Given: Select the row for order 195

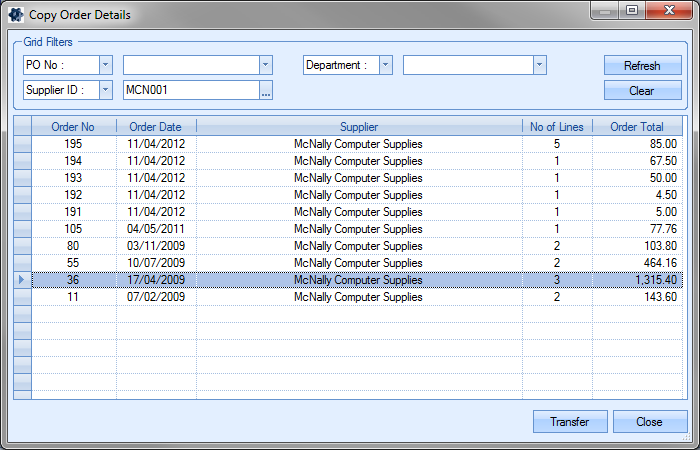Looking at the screenshot, I should pyautogui.click(x=358, y=144).
